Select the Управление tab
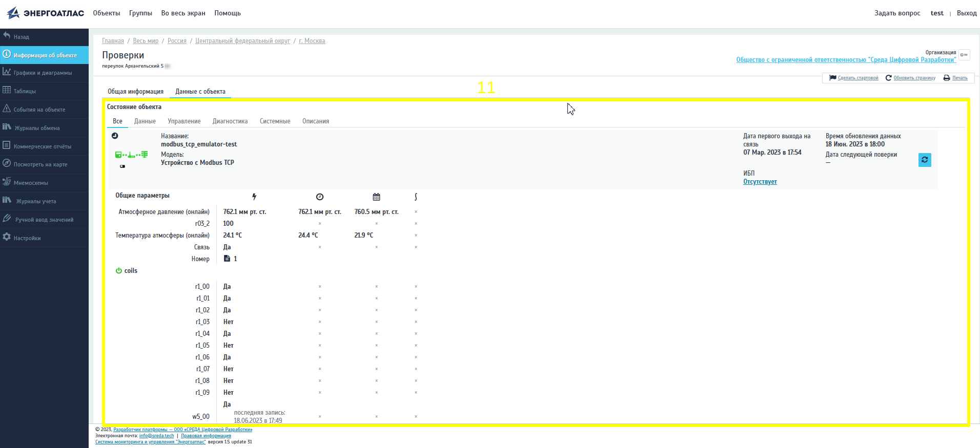This screenshot has height=448, width=980. pyautogui.click(x=184, y=121)
